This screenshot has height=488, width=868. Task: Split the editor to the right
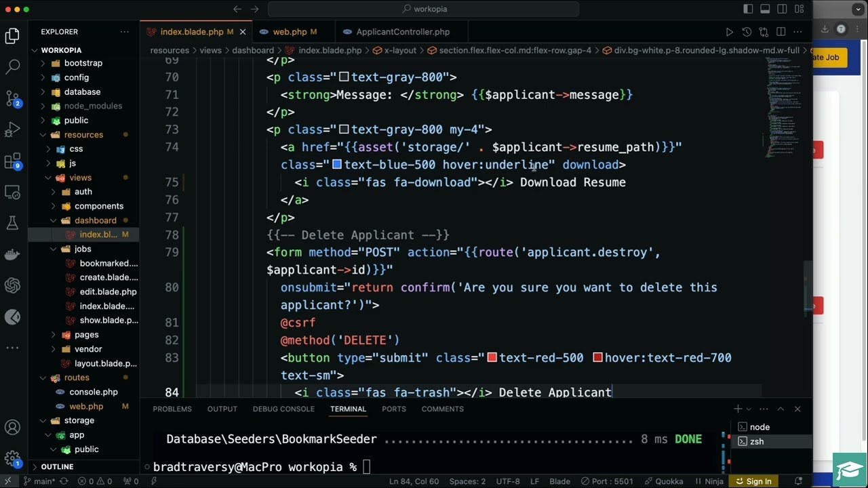point(781,32)
